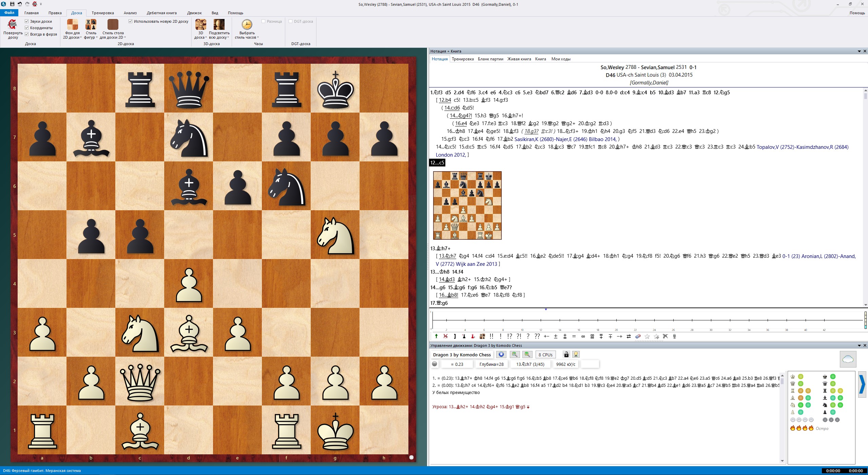Disable Использовать новую 2D доску checkbox
This screenshot has width=868, height=475.
[131, 21]
